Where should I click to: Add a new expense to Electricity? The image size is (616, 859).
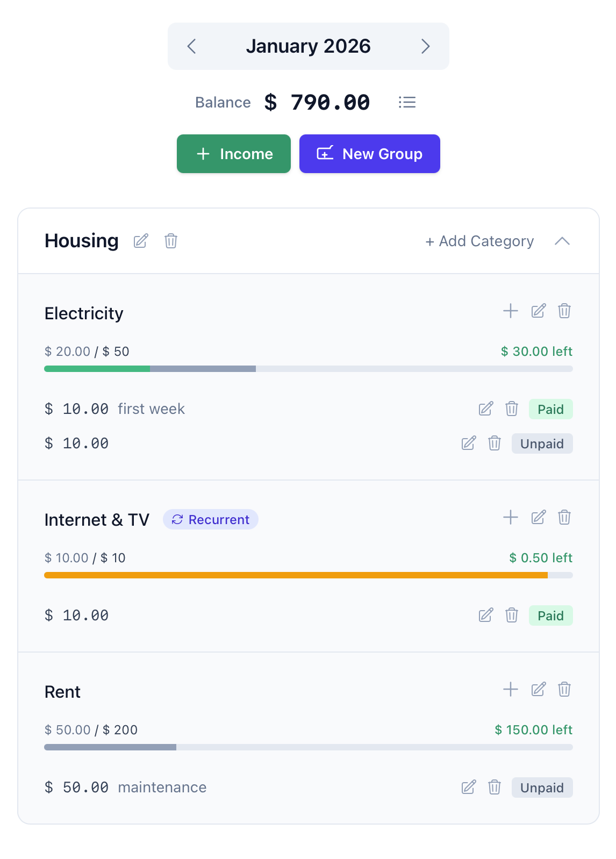click(510, 311)
